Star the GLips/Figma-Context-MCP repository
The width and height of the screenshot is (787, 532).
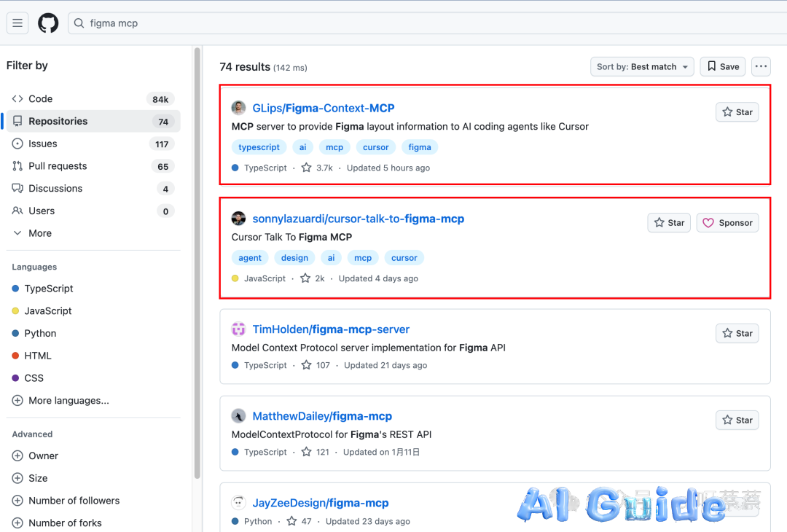click(x=737, y=112)
